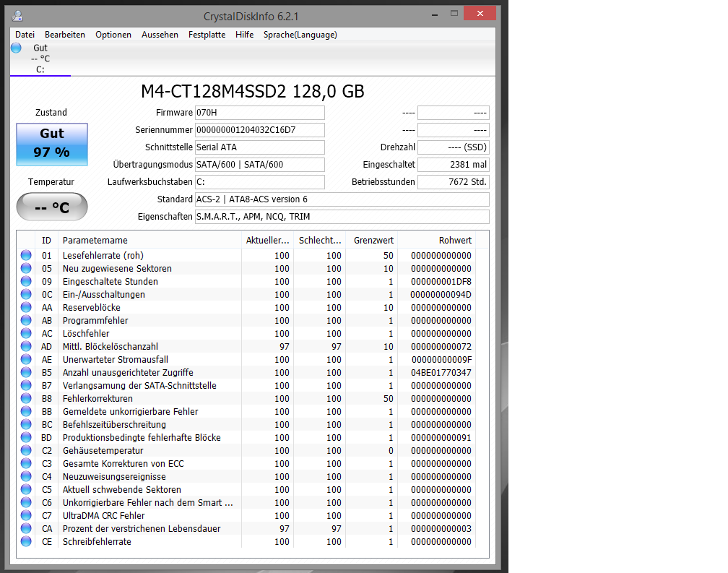Open the Optionen menu
The width and height of the screenshot is (728, 573).
pyautogui.click(x=113, y=35)
